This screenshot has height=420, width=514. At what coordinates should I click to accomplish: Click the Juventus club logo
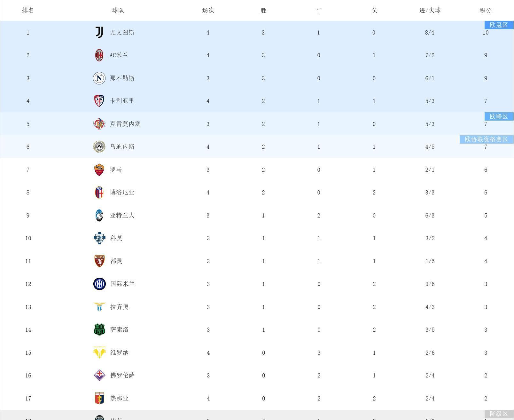99,32
